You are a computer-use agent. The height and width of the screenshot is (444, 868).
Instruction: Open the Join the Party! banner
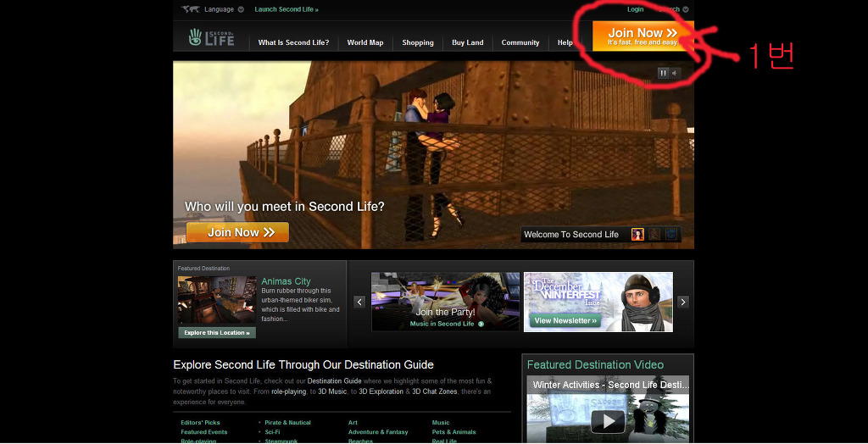click(446, 302)
